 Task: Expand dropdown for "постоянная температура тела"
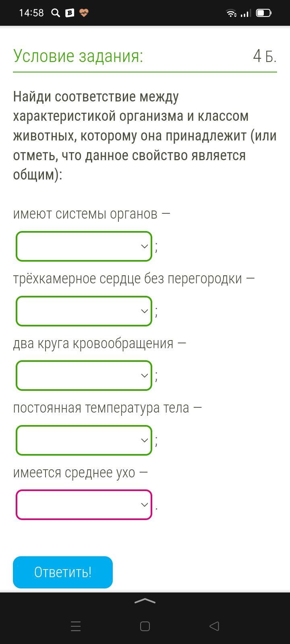[x=84, y=440]
